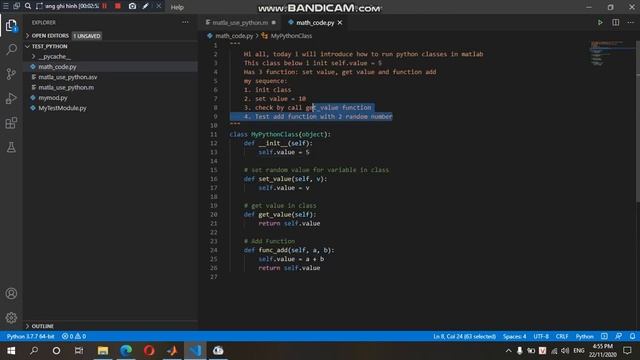
Task: Show hidden system tray icons chevron
Action: [x=508, y=351]
